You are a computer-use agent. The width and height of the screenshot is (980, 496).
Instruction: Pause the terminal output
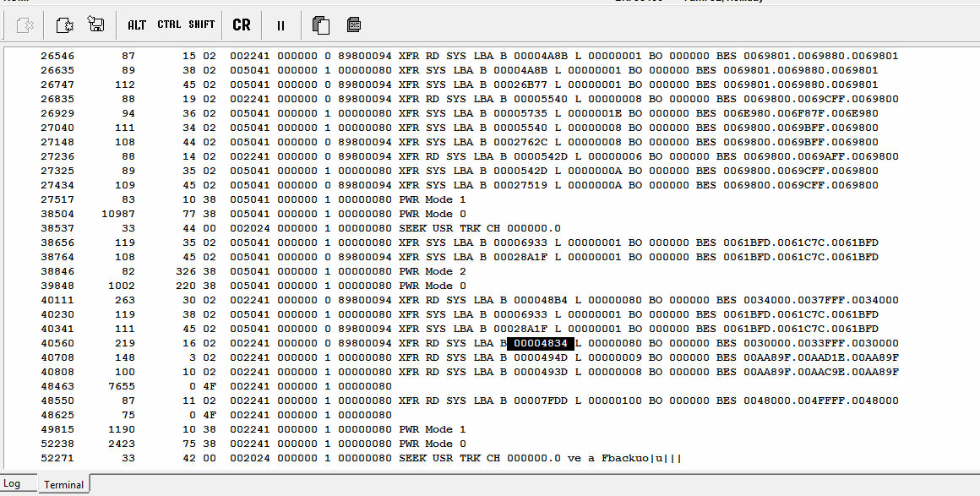tap(280, 25)
